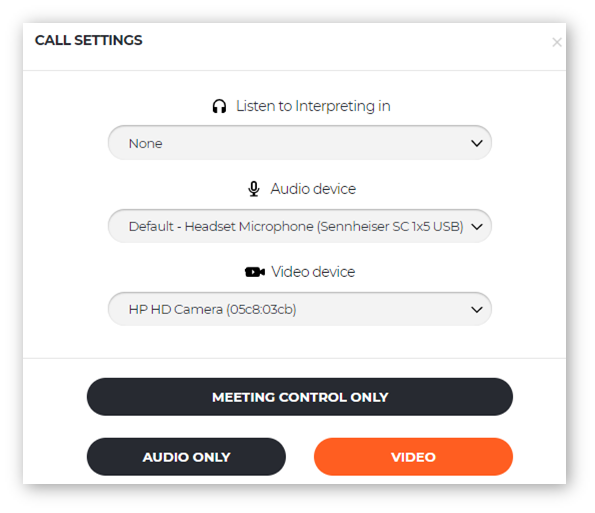Screen dimensions: 595x513
Task: Expand the chevron on the None language selector
Action: click(477, 143)
